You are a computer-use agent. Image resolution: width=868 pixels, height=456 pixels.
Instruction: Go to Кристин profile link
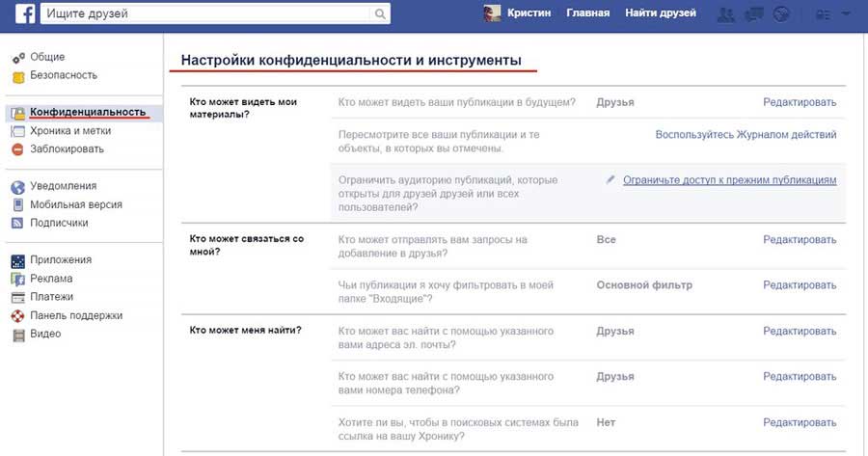529,13
